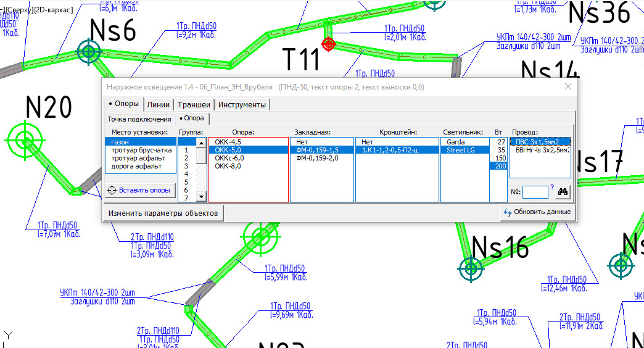The image size is (644, 348).
Task: Select тротуар брусчатка in Место установки
Action: click(141, 150)
